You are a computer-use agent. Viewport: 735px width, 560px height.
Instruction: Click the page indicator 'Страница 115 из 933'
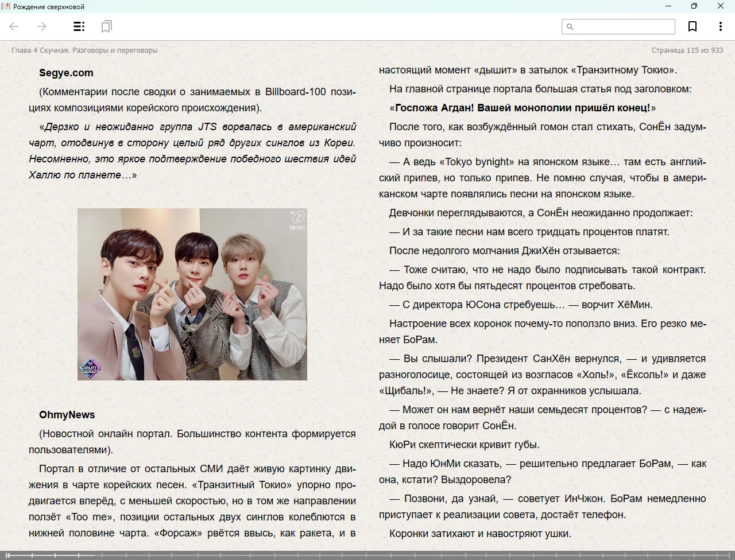point(687,50)
